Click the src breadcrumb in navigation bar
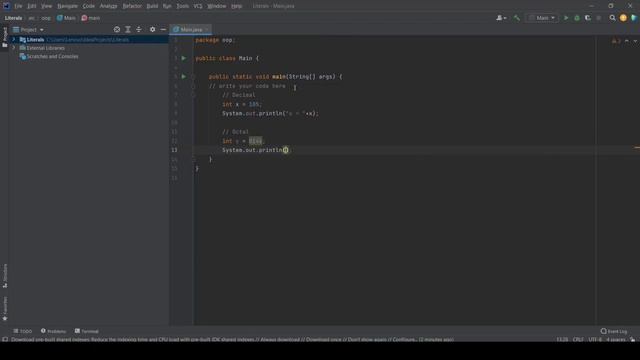Screen dimensions: 640x360 point(31,18)
